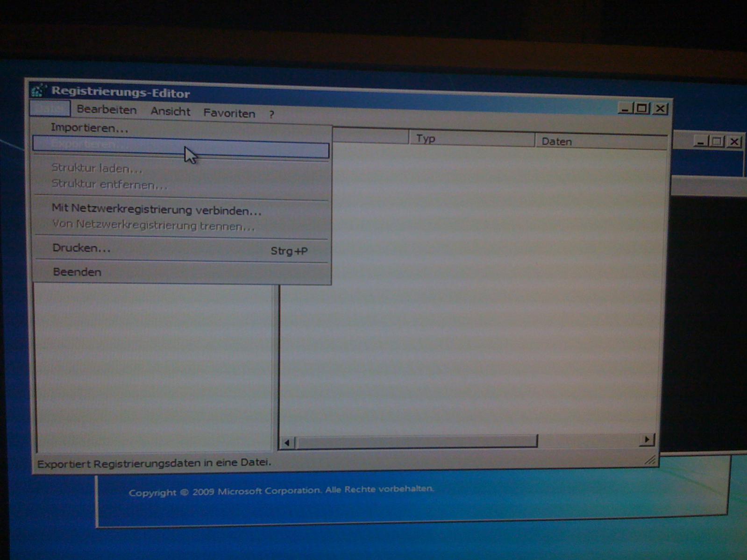This screenshot has width=747, height=560.
Task: Open the Favoriten menu
Action: click(x=229, y=113)
